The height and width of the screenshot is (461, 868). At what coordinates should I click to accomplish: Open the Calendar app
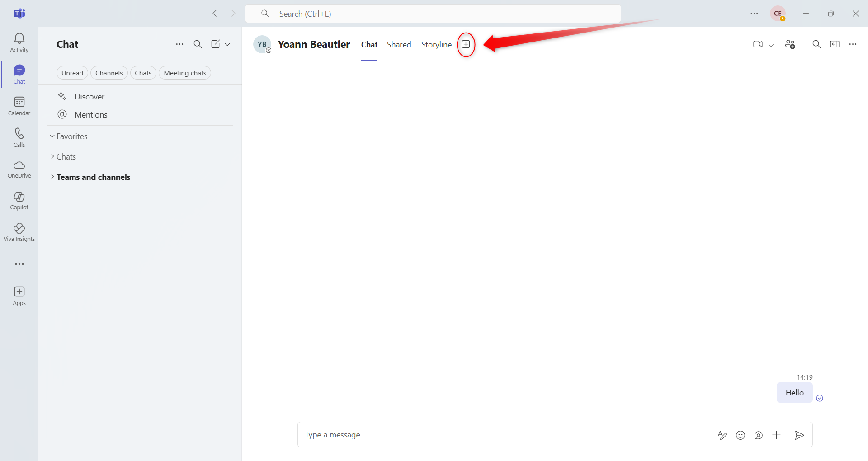pos(19,106)
